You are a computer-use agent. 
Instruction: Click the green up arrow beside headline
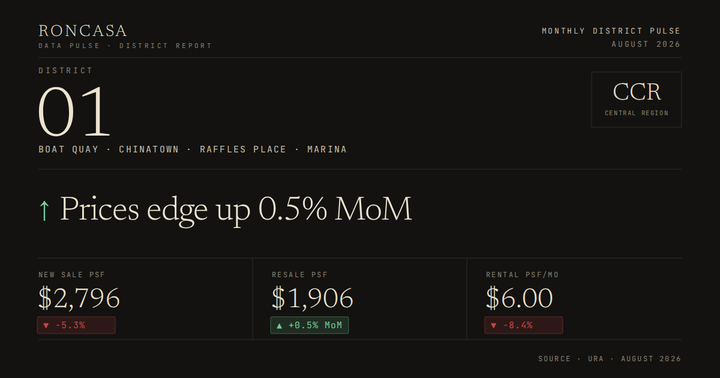(44, 210)
